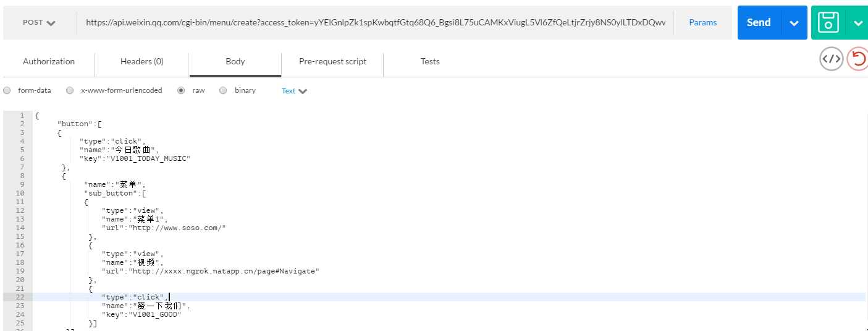868x331 pixels.
Task: Select the Body tab
Action: click(235, 61)
